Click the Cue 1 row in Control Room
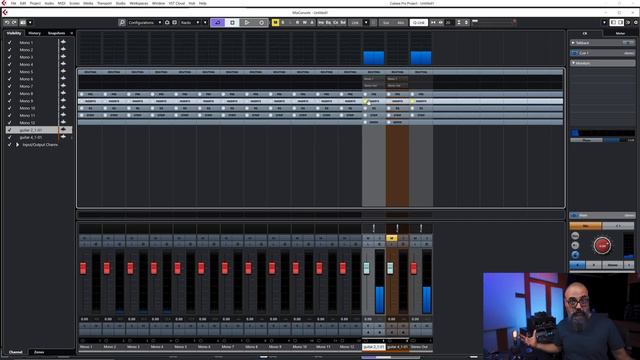640x360 pixels. click(602, 53)
